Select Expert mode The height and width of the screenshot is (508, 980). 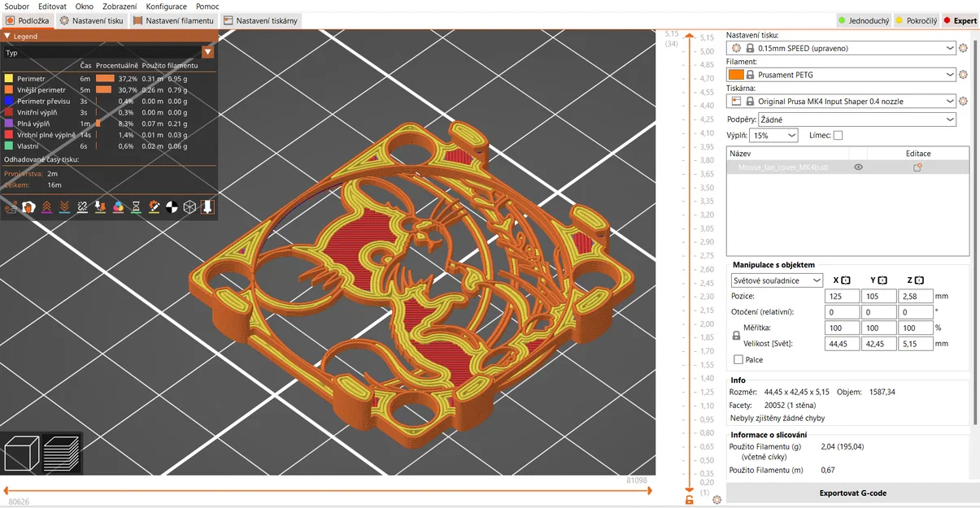coord(960,20)
